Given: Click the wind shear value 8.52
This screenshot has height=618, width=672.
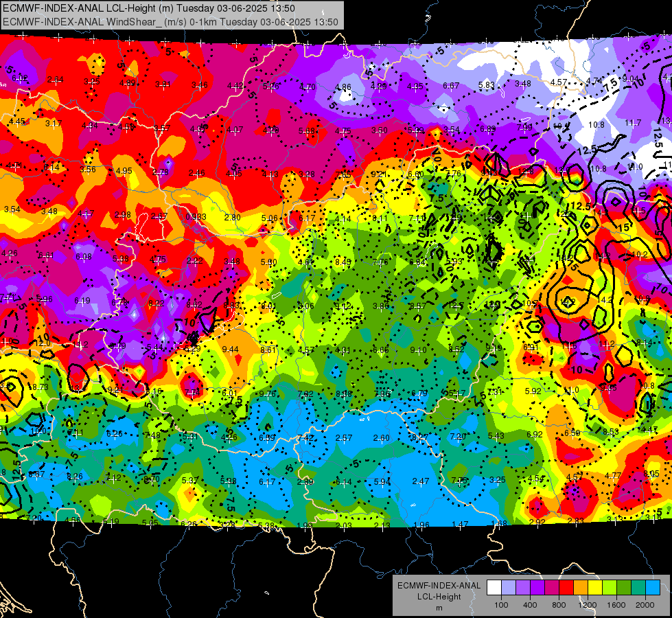Looking at the screenshot, I should (456, 349).
